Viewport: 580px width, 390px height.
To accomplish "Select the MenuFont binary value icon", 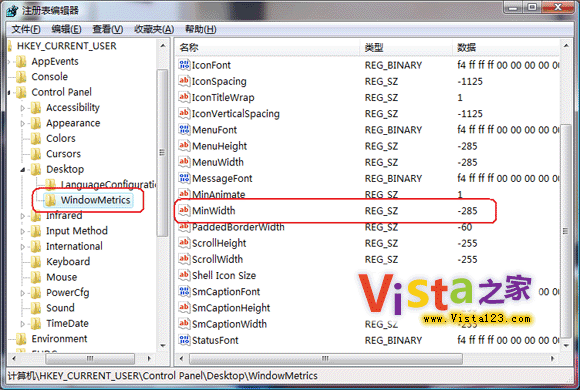I will 184,130.
